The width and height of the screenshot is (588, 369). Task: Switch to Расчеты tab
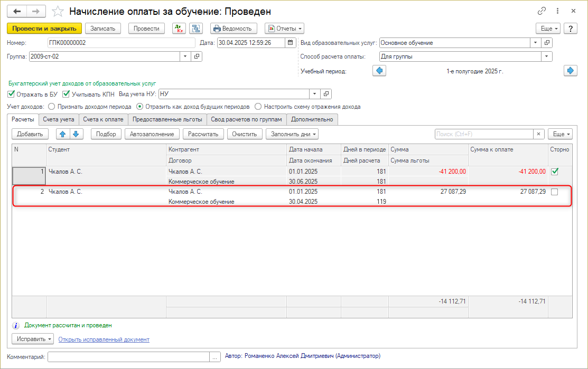tap(23, 119)
